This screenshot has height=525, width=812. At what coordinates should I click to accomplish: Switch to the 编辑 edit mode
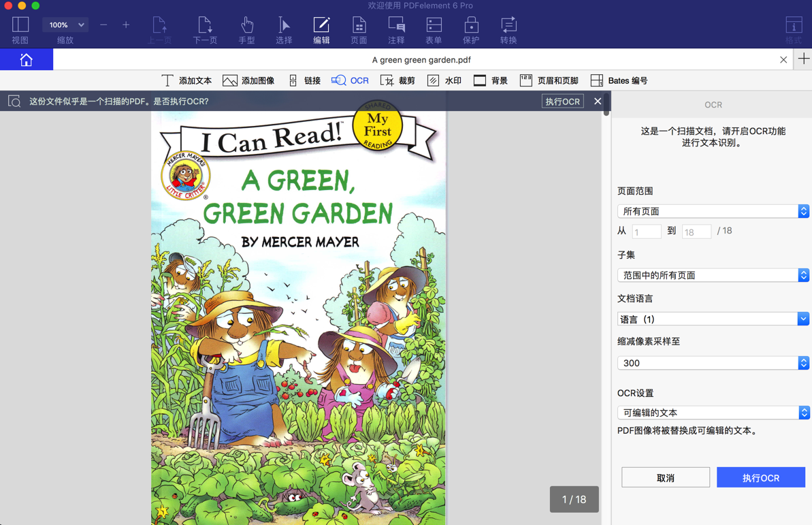point(321,30)
